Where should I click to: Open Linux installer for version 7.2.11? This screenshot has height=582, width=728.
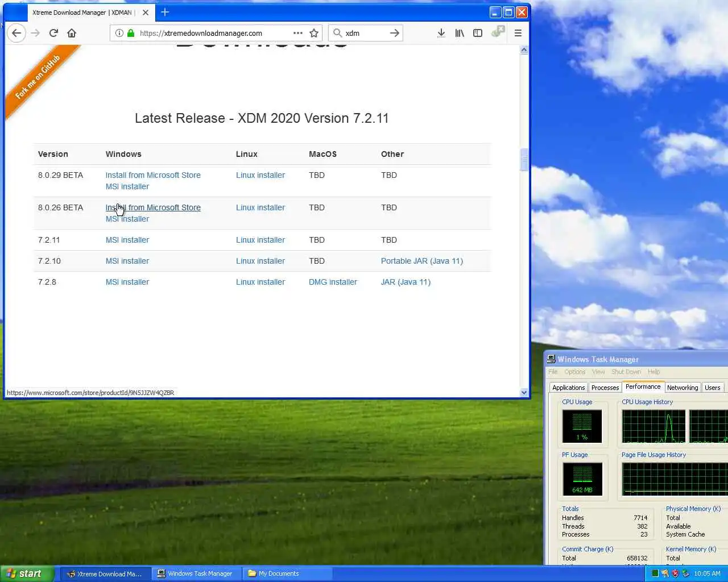click(x=260, y=240)
